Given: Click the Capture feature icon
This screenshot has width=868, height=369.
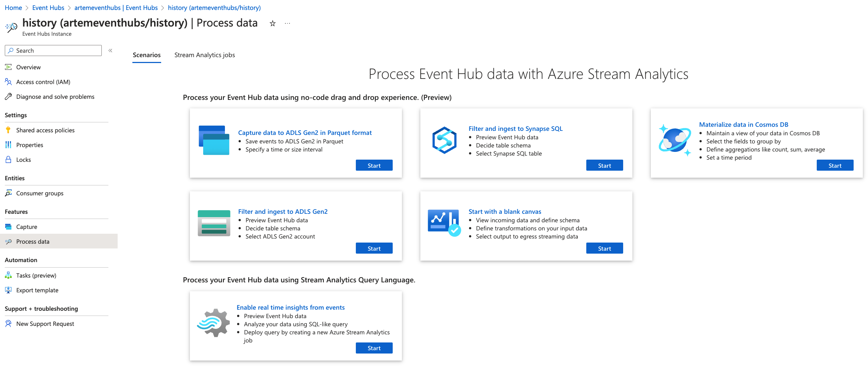Looking at the screenshot, I should [8, 227].
